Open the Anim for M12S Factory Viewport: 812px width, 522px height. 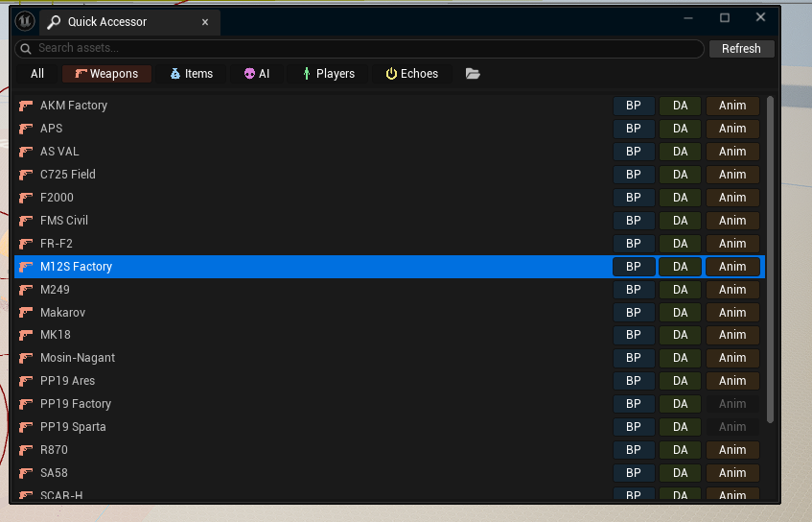pyautogui.click(x=732, y=267)
